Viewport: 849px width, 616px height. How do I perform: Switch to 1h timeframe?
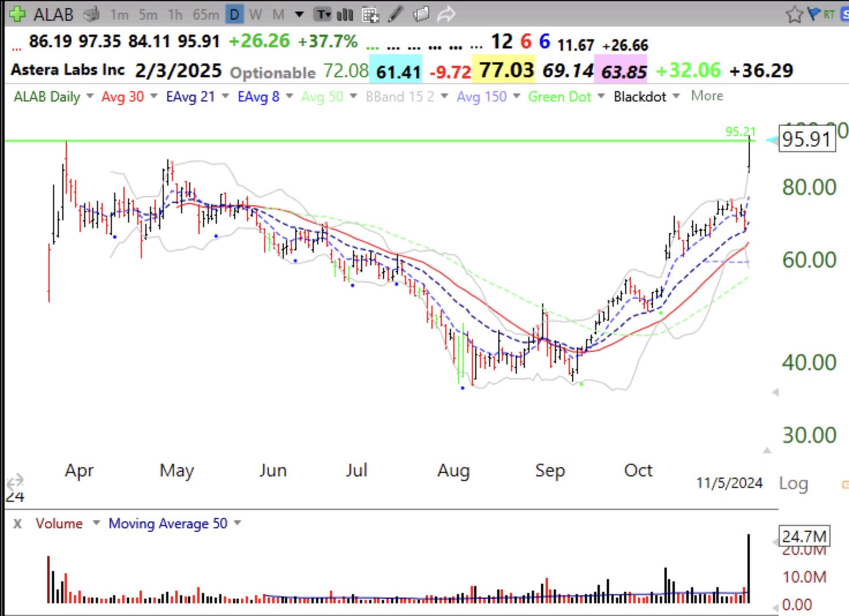175,14
